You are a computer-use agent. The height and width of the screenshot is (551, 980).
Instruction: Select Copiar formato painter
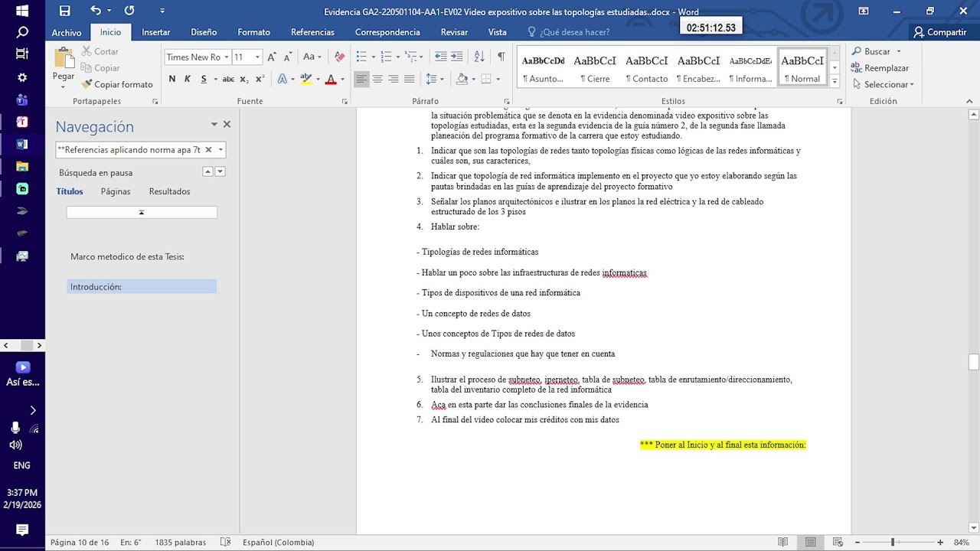coord(117,84)
